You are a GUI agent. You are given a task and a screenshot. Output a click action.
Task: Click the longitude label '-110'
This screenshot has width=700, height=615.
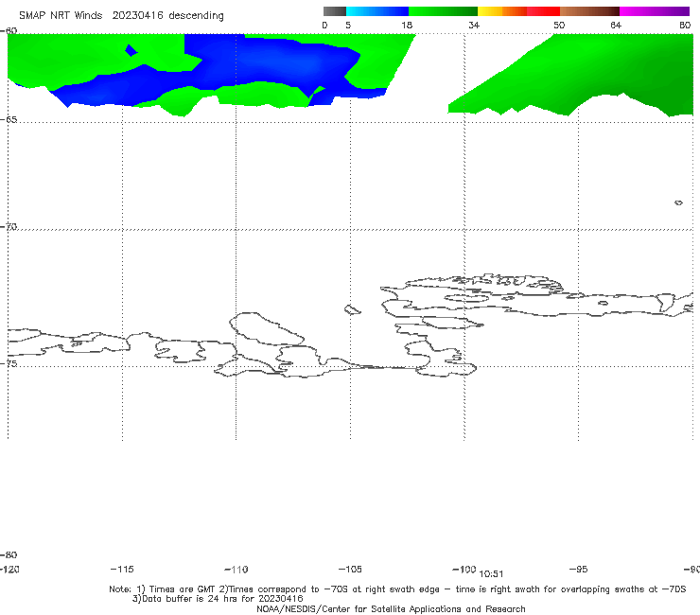click(x=236, y=570)
